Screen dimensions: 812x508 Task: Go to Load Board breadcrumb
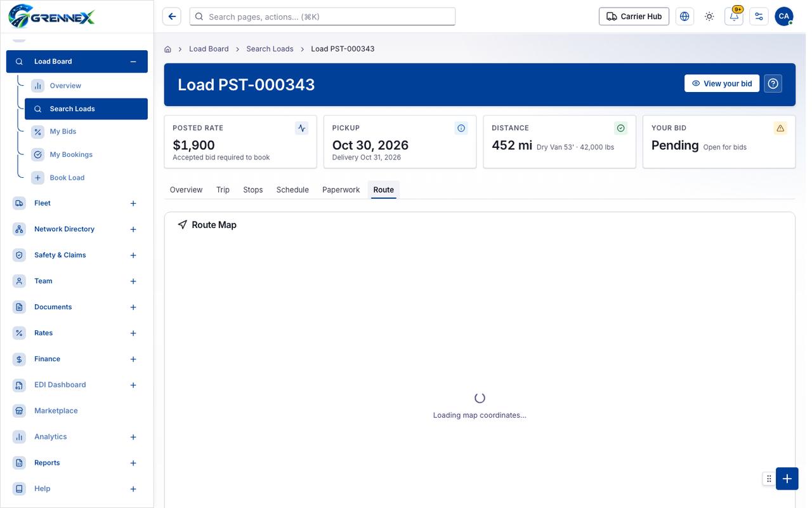pos(209,49)
